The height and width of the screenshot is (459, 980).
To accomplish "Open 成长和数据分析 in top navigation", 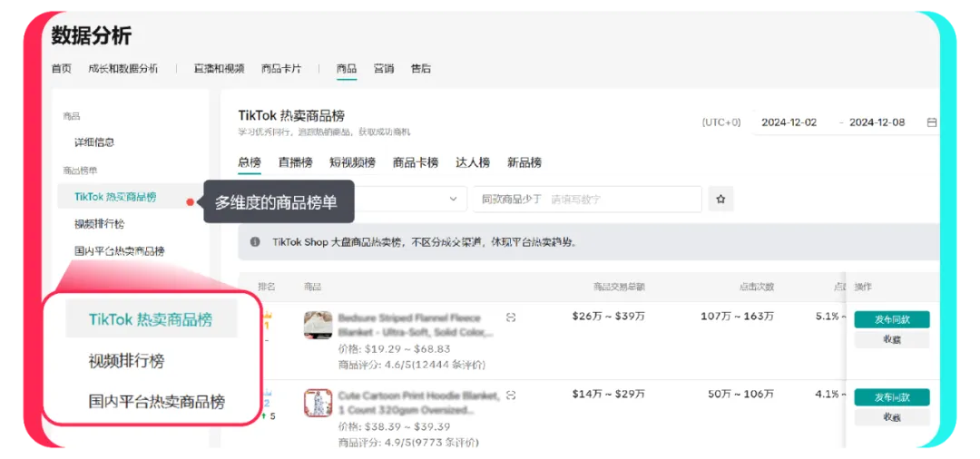I will pyautogui.click(x=123, y=69).
